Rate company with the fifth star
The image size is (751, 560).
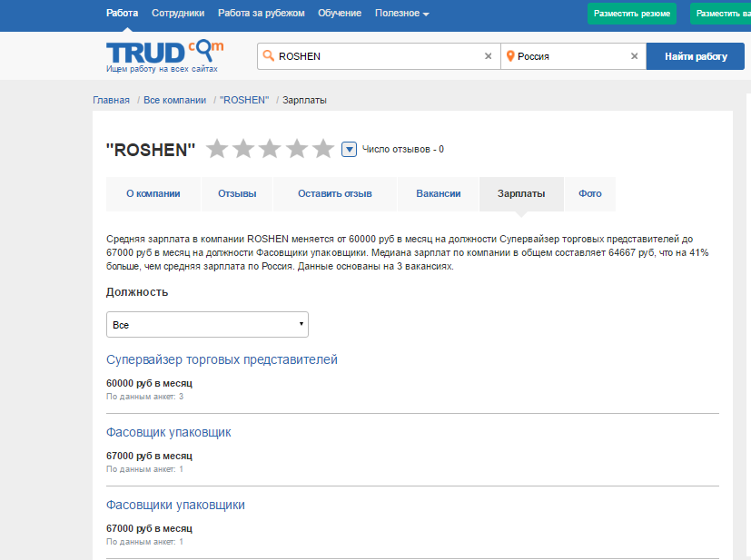click(323, 149)
